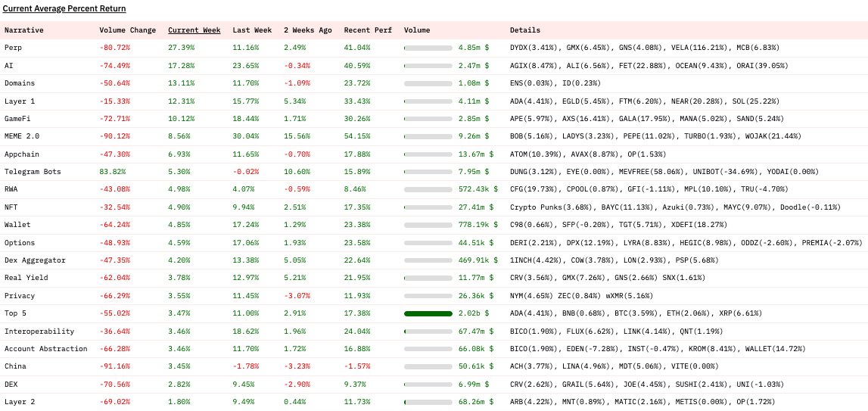Click Layer 1 recent perf 33.43%
868x411 pixels.
[x=358, y=101]
